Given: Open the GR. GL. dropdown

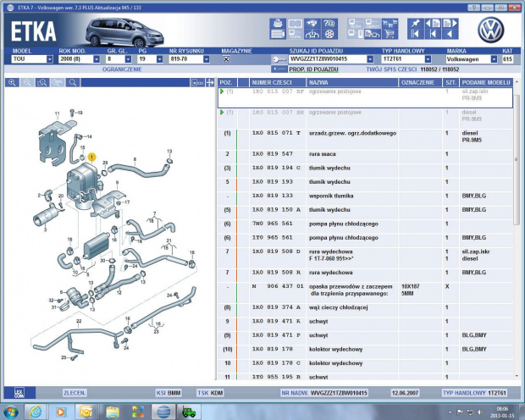Looking at the screenshot, I should [x=128, y=59].
